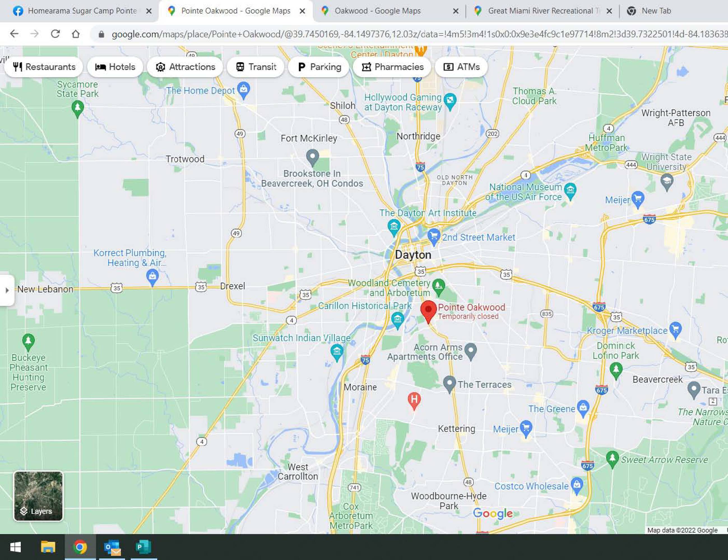The height and width of the screenshot is (560, 728).
Task: Click the browser reload page icon
Action: pyautogui.click(x=55, y=34)
